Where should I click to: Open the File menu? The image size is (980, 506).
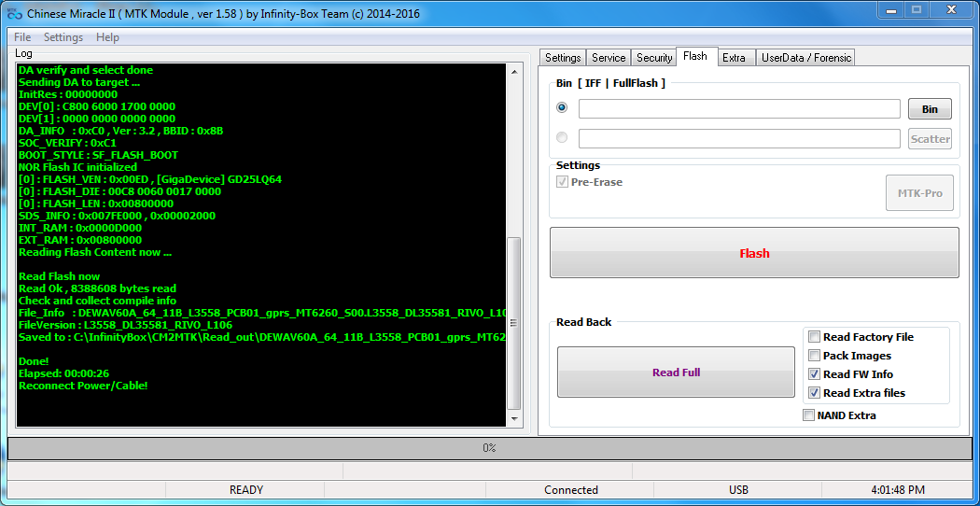pyautogui.click(x=22, y=37)
